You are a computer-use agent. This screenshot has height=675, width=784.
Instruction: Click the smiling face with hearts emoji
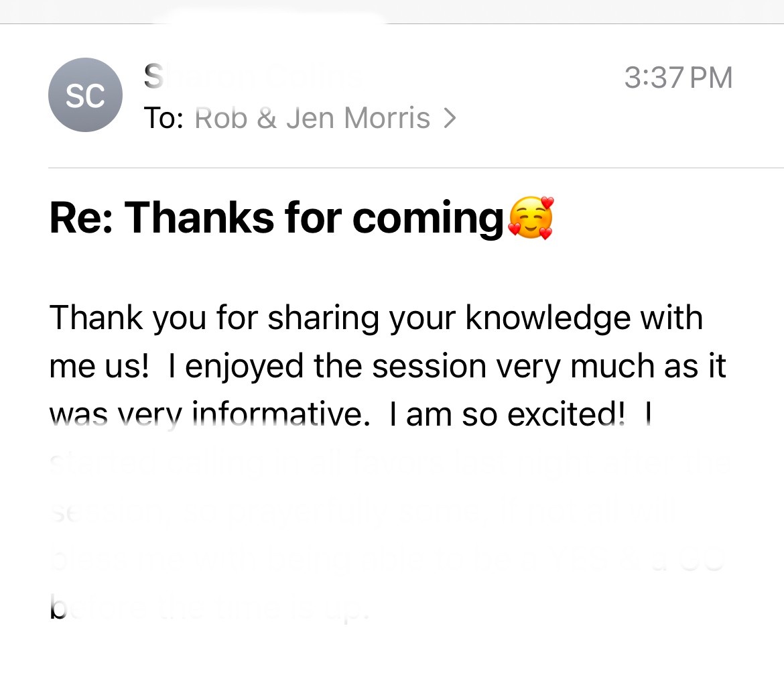click(531, 218)
